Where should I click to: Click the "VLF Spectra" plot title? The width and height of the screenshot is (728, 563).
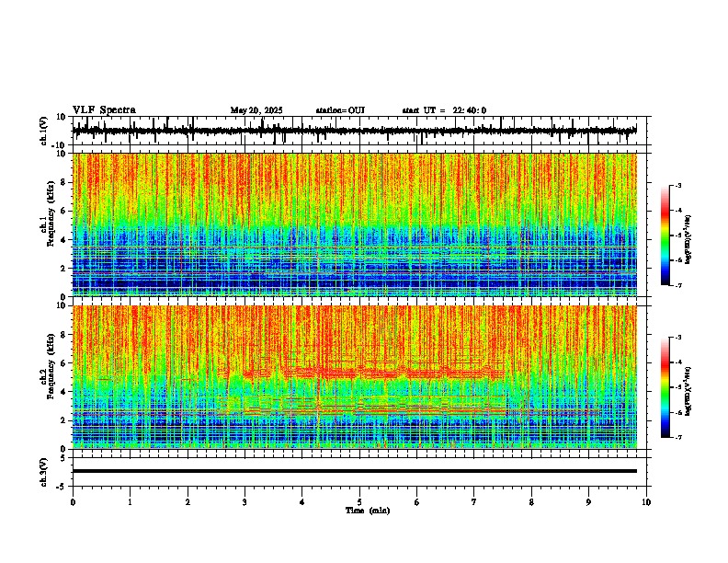coord(104,109)
